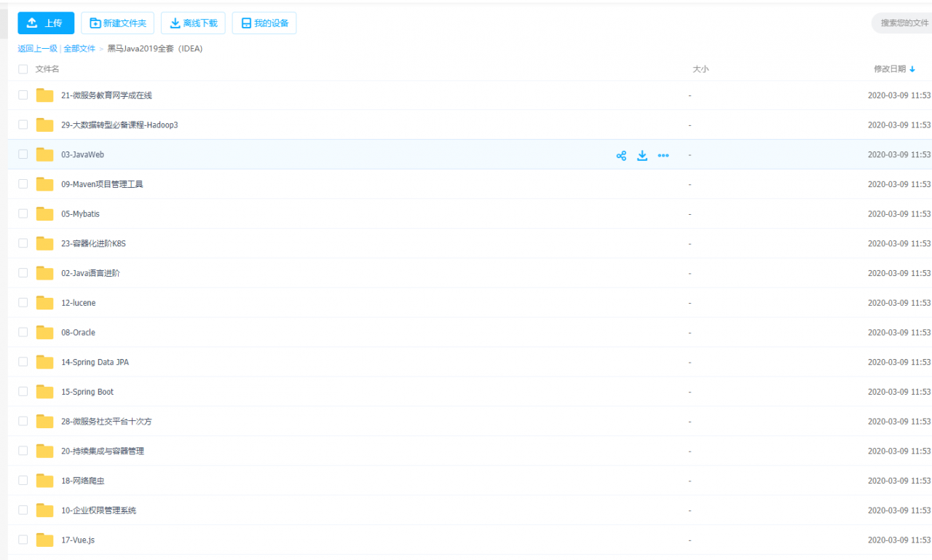The width and height of the screenshot is (932, 560).
Task: Select the 02-Java语言进阶 checkbox
Action: pyautogui.click(x=23, y=273)
